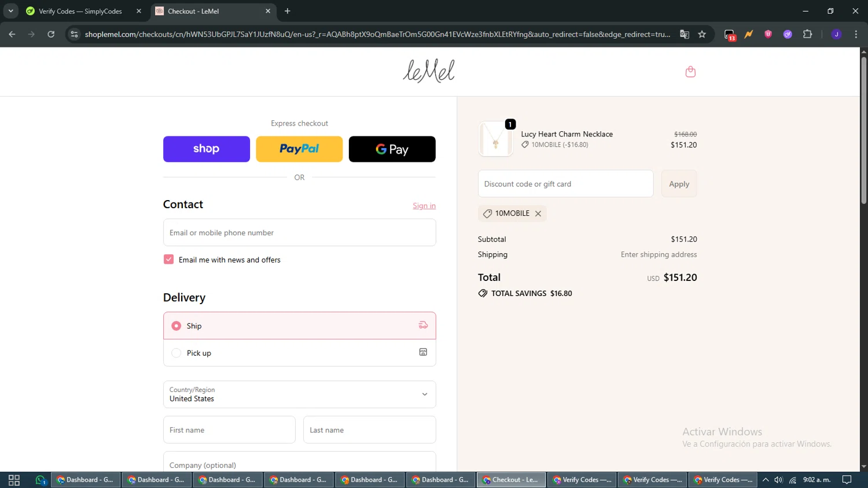Open the Windows notification center

[x=847, y=480]
